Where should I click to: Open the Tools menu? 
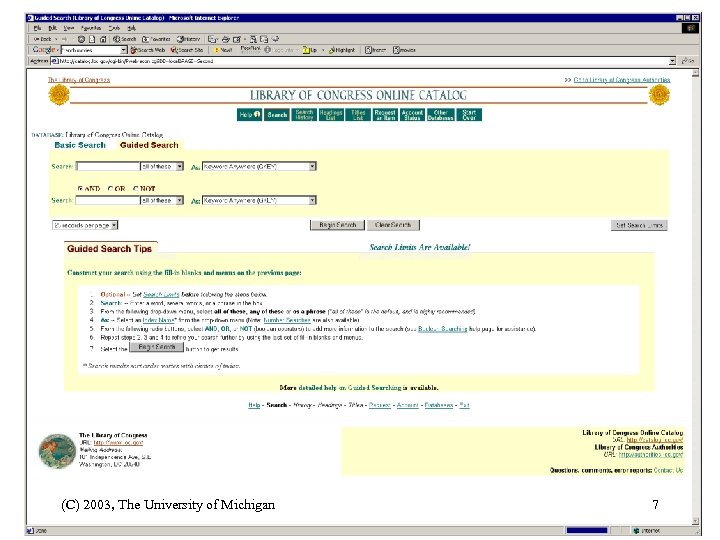coord(114,28)
